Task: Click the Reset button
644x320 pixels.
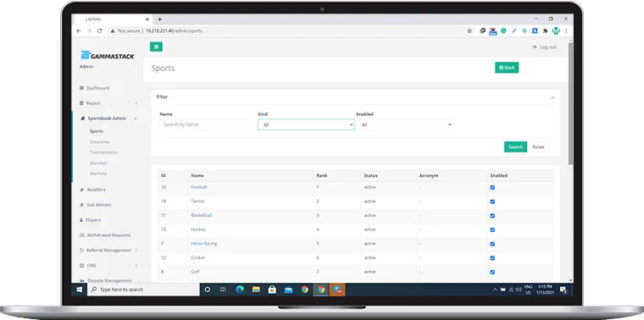Action: click(x=538, y=146)
